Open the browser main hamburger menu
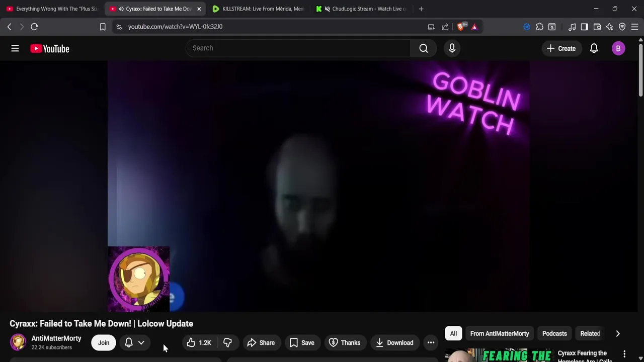This screenshot has height=362, width=644. pyautogui.click(x=635, y=27)
